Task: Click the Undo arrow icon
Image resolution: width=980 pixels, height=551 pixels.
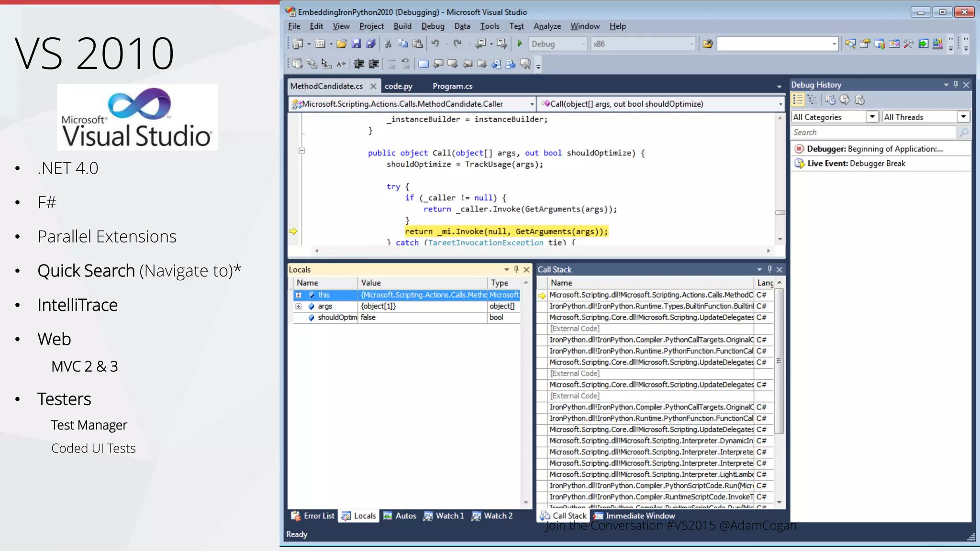Action: coord(435,44)
